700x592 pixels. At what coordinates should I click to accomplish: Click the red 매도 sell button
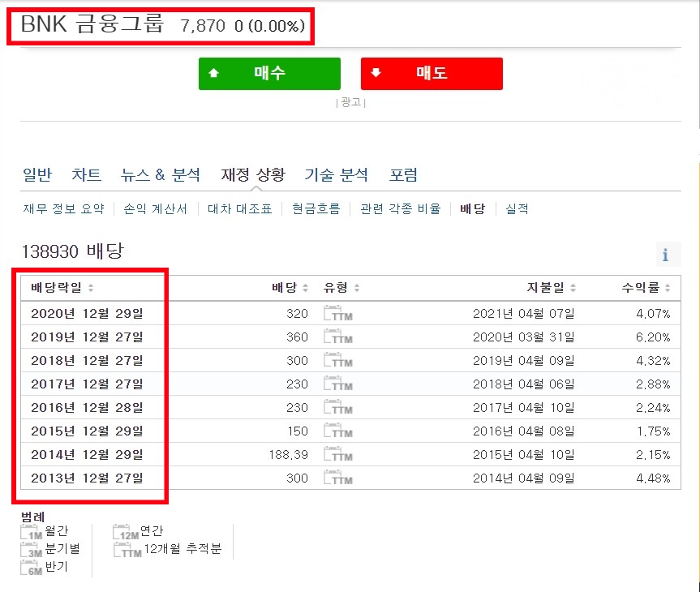click(x=432, y=74)
